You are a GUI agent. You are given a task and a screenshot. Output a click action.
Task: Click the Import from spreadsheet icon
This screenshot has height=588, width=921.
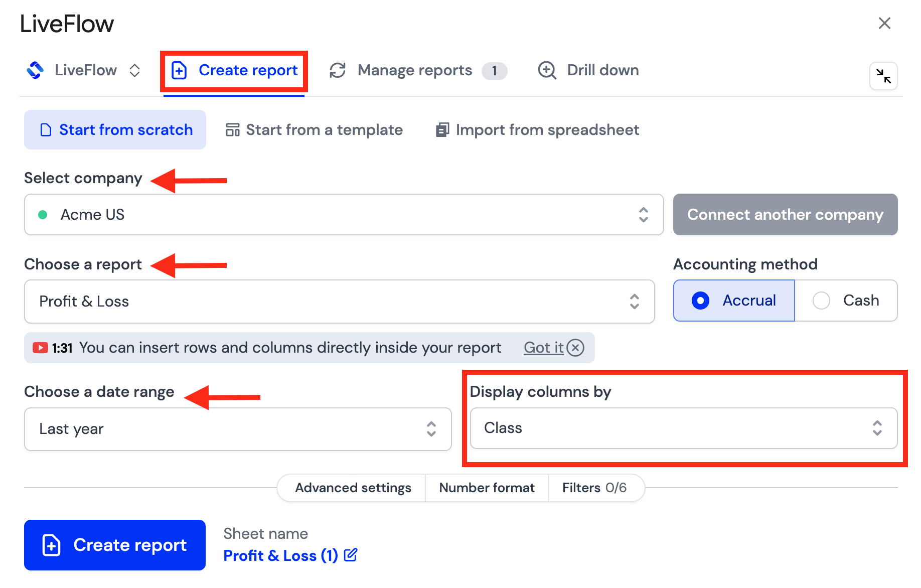coord(442,130)
